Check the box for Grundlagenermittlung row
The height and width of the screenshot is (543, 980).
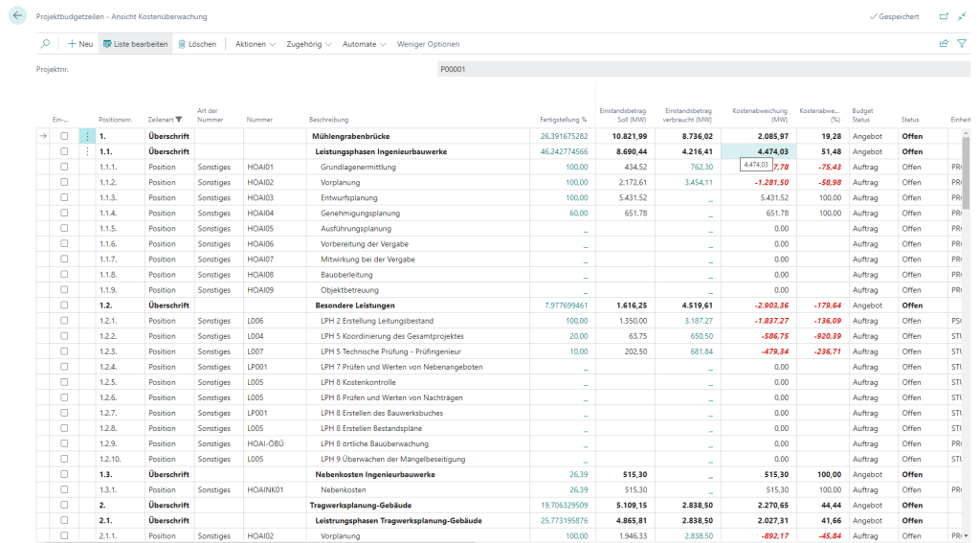point(64,167)
